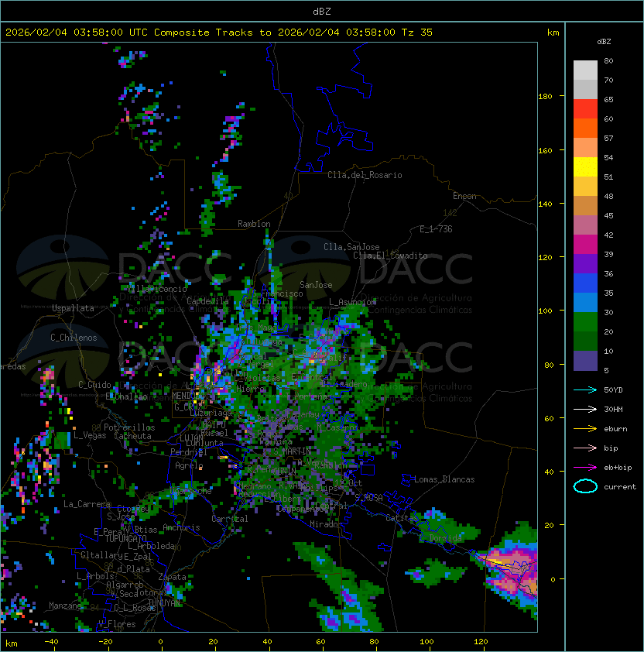This screenshot has height=652, width=644.
Task: Click the 'km' label at the top right of the map
Action: point(553,33)
